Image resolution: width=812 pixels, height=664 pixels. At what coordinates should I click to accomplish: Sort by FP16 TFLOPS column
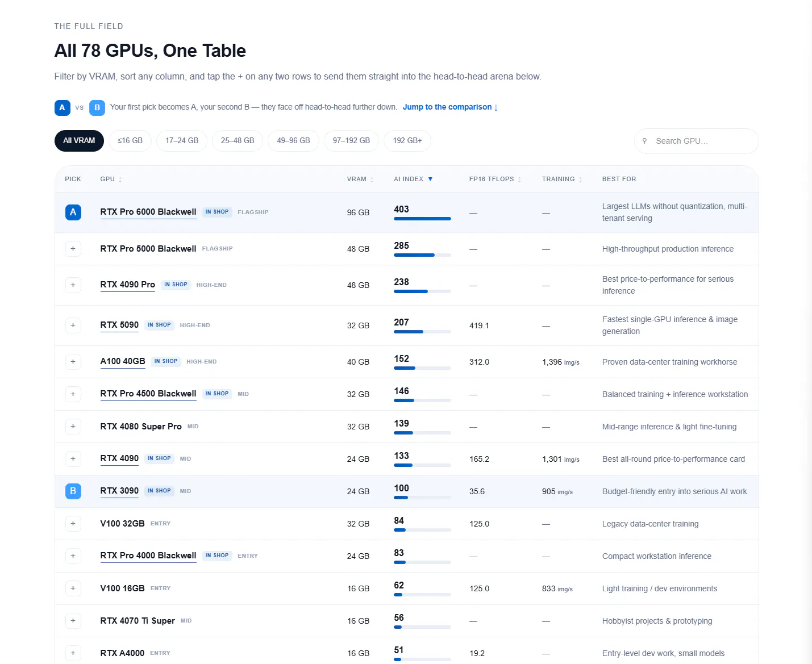click(495, 179)
